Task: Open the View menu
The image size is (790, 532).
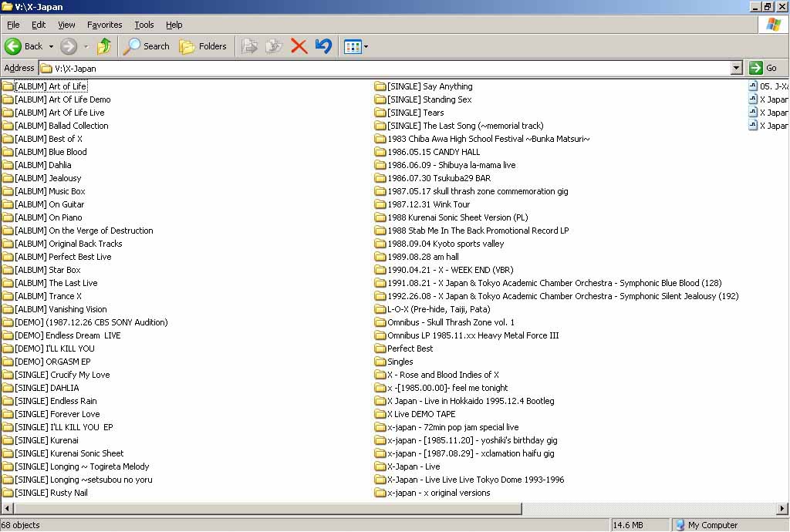Action: pos(66,25)
